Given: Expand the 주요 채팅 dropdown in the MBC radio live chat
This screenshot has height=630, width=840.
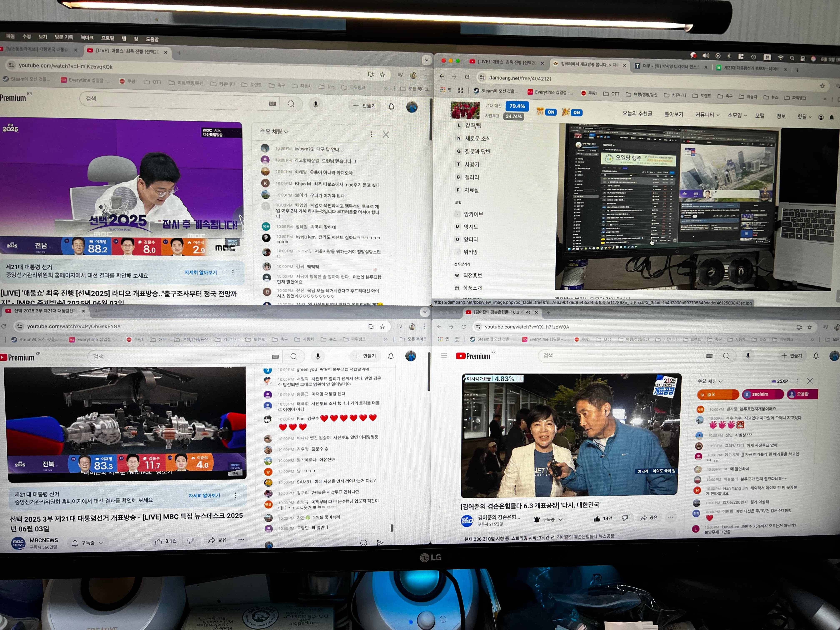Looking at the screenshot, I should 274,131.
